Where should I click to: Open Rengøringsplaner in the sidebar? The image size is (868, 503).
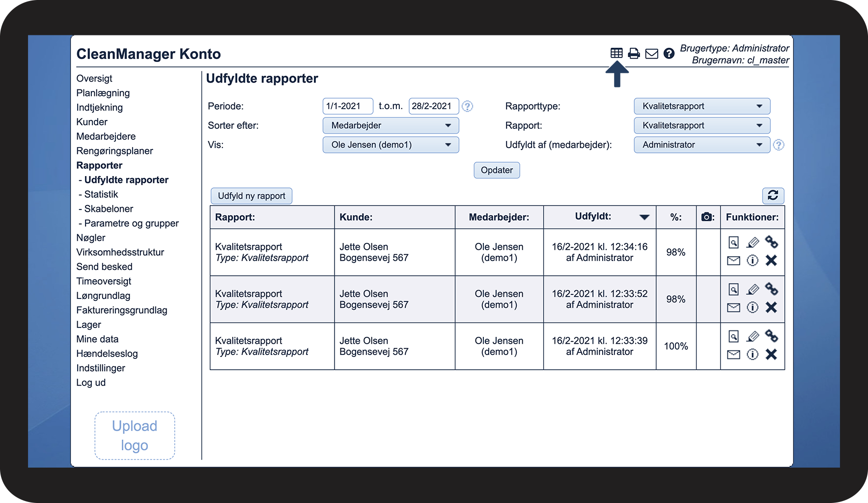pyautogui.click(x=114, y=151)
